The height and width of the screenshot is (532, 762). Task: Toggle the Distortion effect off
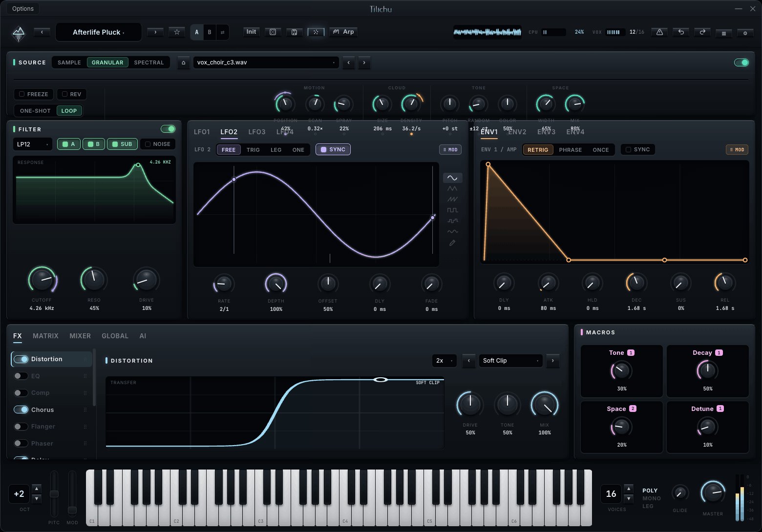click(21, 359)
